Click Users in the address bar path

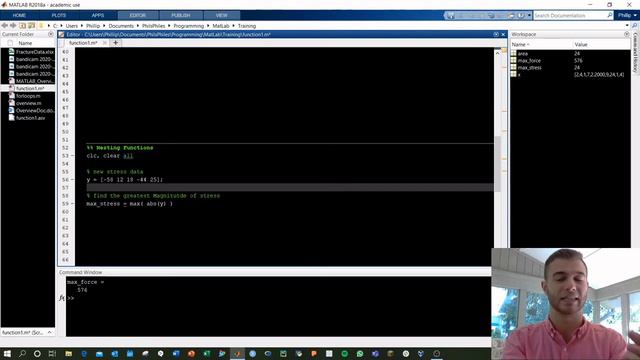(72, 26)
